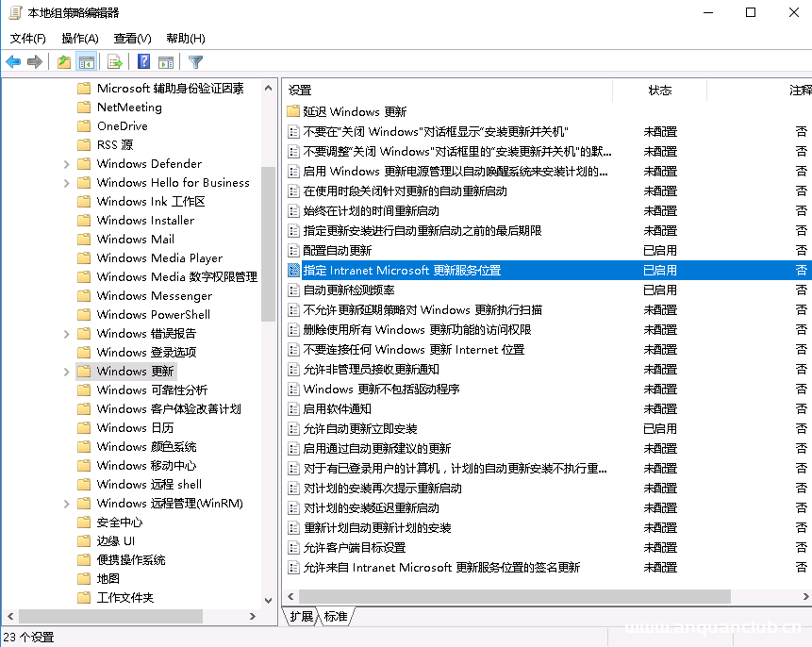Expand the Windows PowerShell node
Viewport: 812px width, 647px height.
click(65, 314)
